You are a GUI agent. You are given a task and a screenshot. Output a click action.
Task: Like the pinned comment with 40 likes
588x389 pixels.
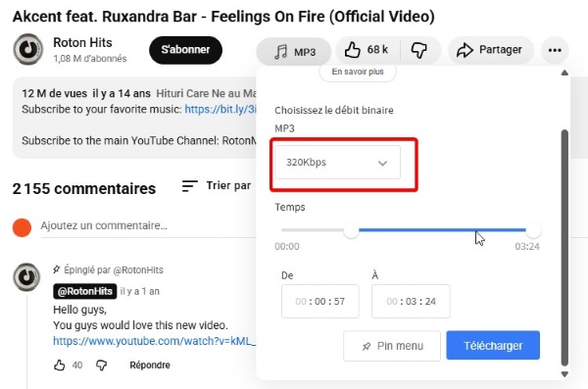(59, 365)
